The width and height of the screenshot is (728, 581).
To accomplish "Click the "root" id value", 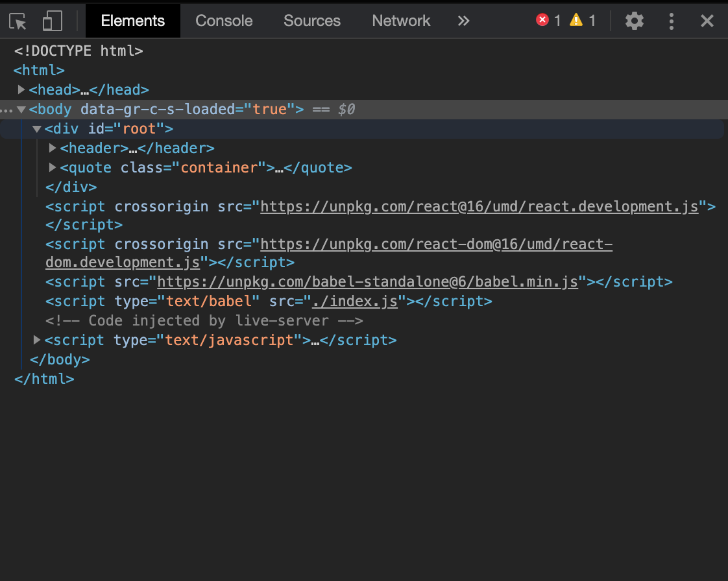I will 139,128.
